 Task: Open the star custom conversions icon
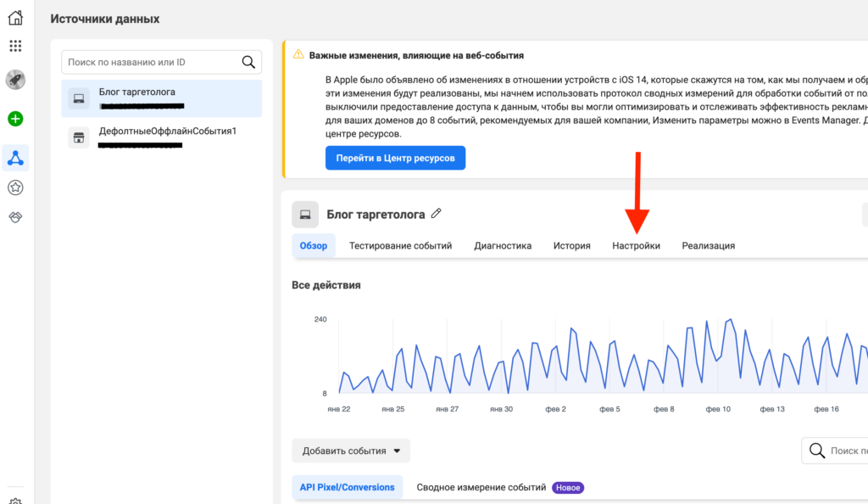pos(15,188)
